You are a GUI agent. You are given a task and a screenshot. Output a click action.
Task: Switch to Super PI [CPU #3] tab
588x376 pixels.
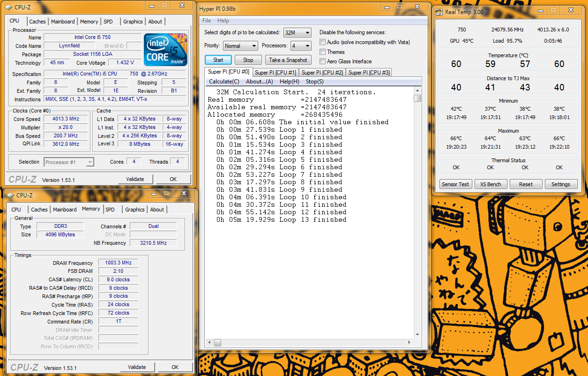[x=369, y=72]
